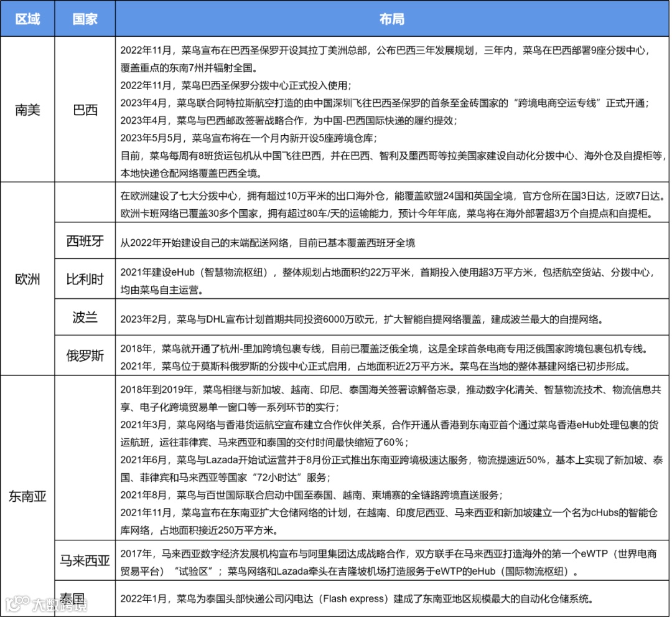The height and width of the screenshot is (617, 672).
Task: Click the Belgium line about eHub 智慧物流枢纽
Action: (388, 272)
